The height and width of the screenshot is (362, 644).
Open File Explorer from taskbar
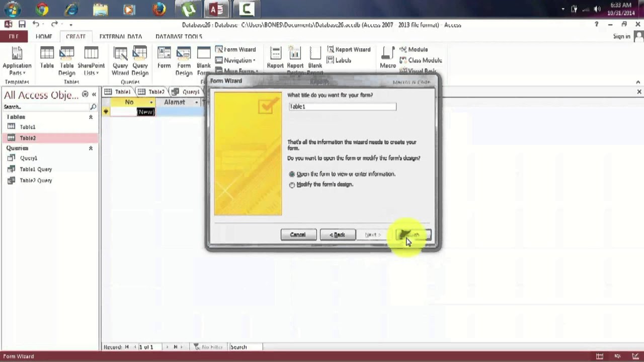(100, 9)
